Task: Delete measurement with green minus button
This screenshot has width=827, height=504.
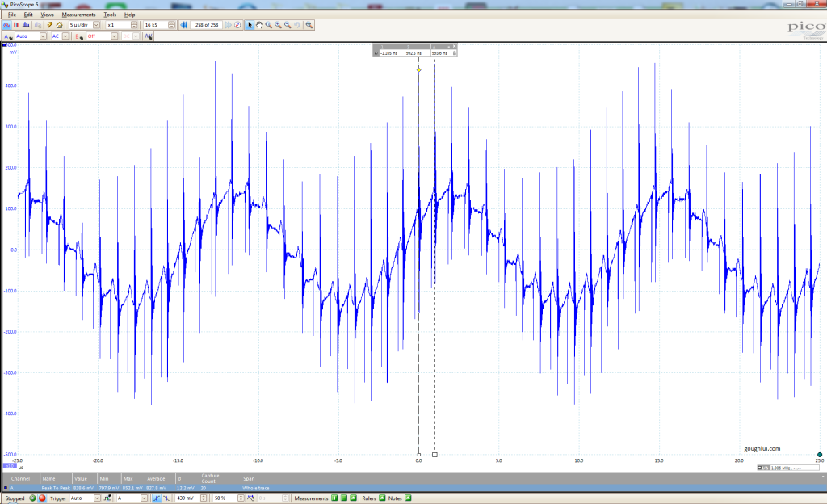Action: click(344, 498)
